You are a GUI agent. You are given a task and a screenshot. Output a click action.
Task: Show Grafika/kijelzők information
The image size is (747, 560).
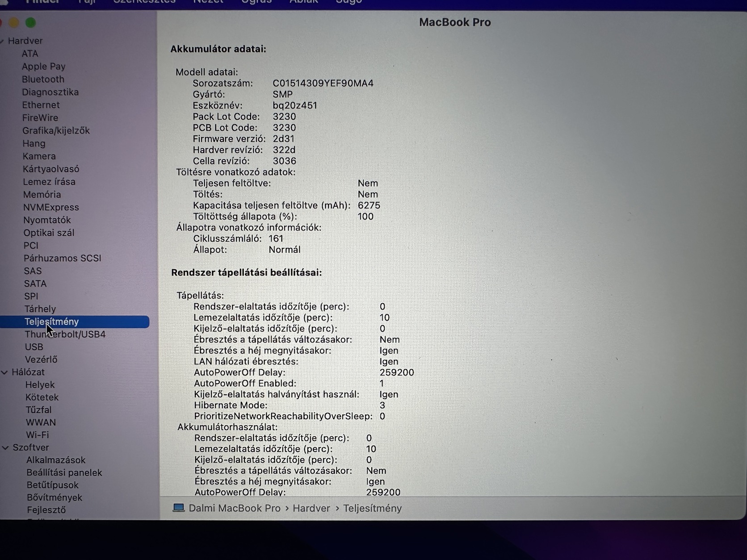click(56, 130)
